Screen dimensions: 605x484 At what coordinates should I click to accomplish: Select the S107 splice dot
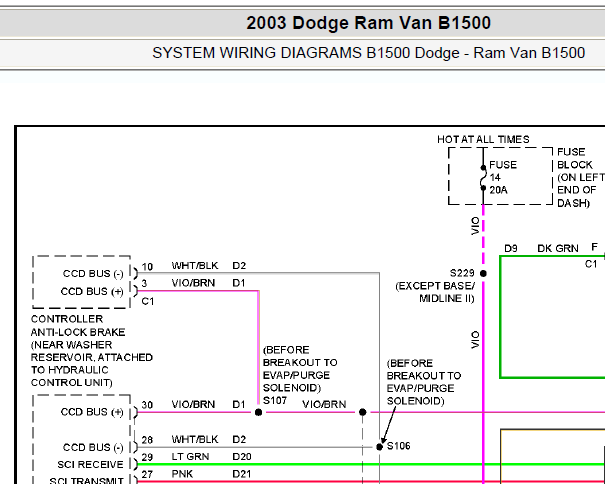click(x=259, y=412)
